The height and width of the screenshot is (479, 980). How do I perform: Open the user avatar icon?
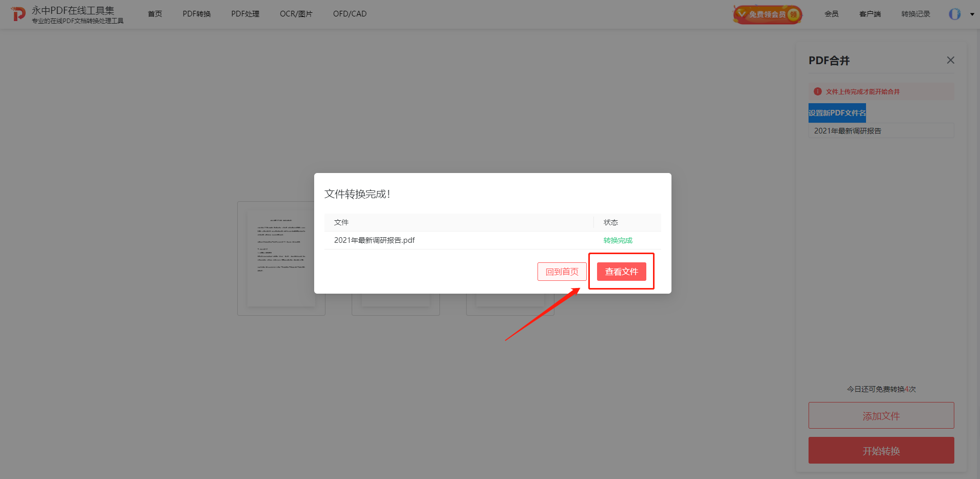pos(954,14)
